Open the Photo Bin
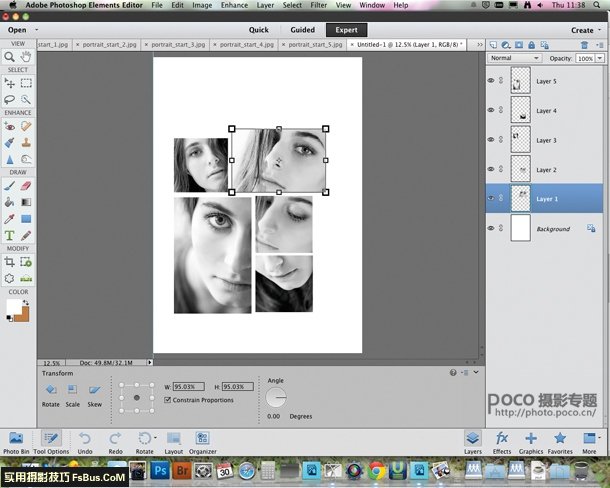Viewport: 610px width, 488px height. 16,438
